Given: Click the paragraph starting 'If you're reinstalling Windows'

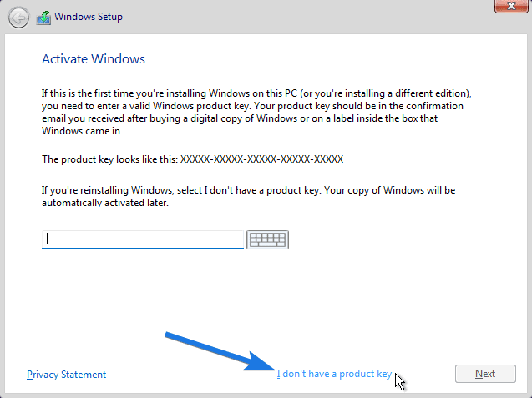Looking at the screenshot, I should [248, 196].
